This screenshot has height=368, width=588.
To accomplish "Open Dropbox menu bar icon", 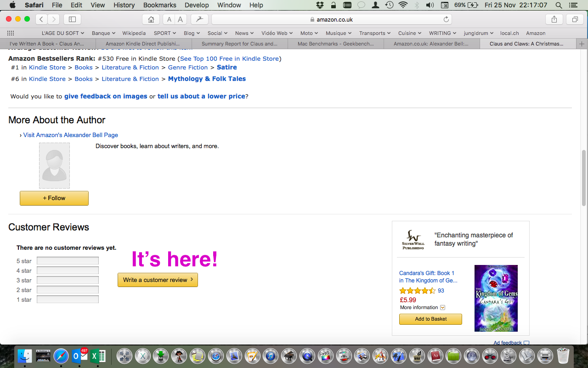I will pyautogui.click(x=321, y=5).
